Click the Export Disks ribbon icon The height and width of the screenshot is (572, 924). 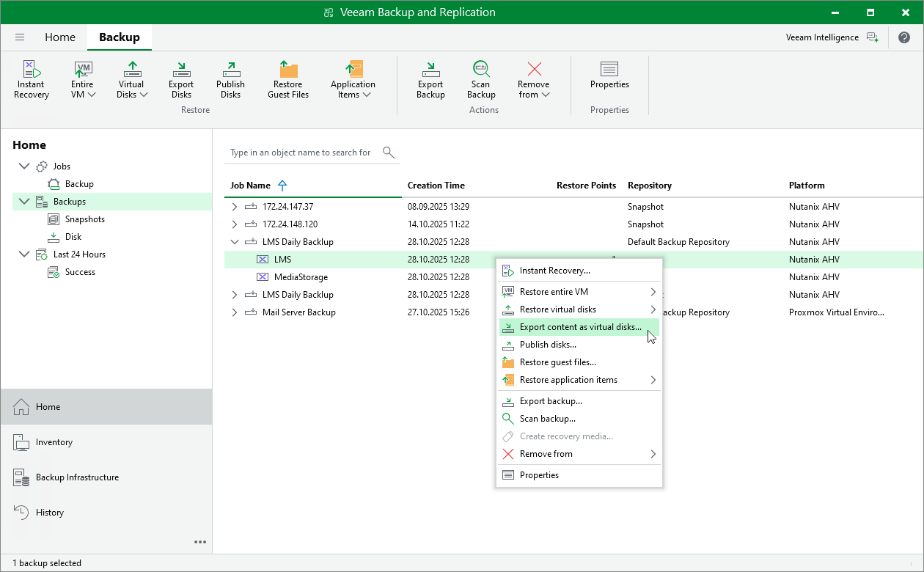point(181,79)
